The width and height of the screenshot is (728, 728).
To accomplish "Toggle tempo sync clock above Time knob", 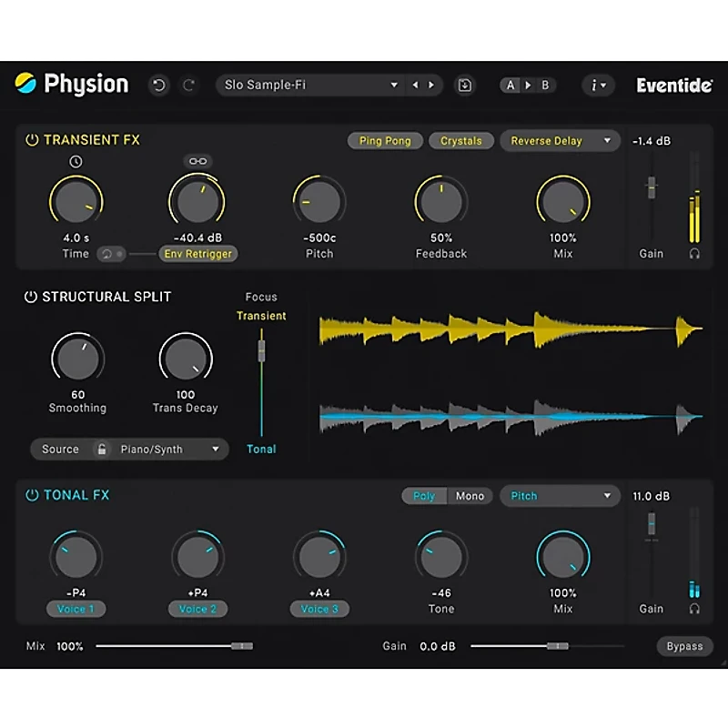I will pos(76,162).
